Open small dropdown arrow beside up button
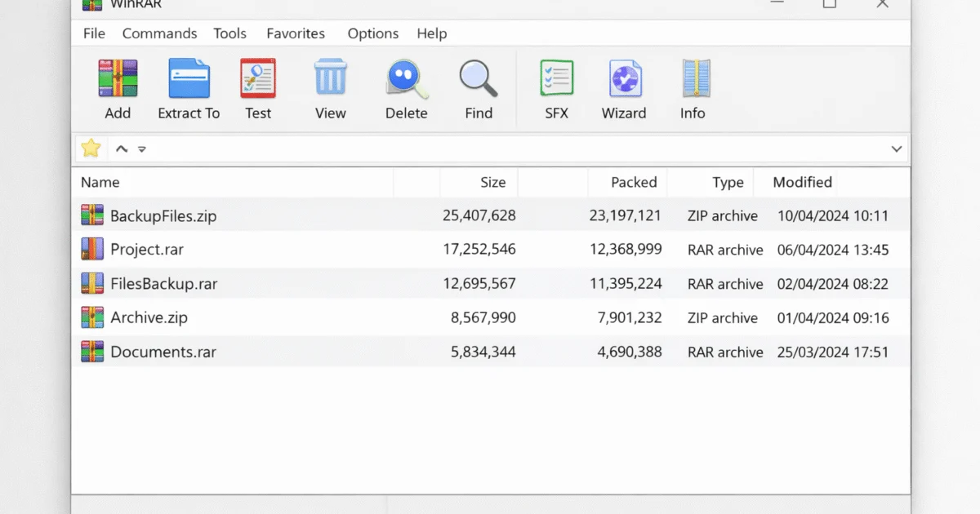This screenshot has width=980, height=514. click(x=142, y=149)
